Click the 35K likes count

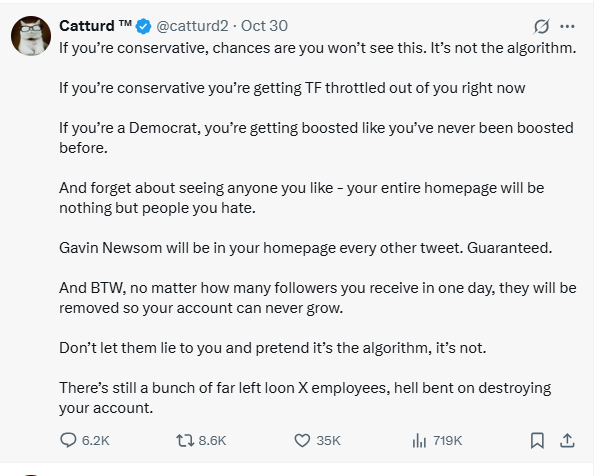(x=329, y=440)
